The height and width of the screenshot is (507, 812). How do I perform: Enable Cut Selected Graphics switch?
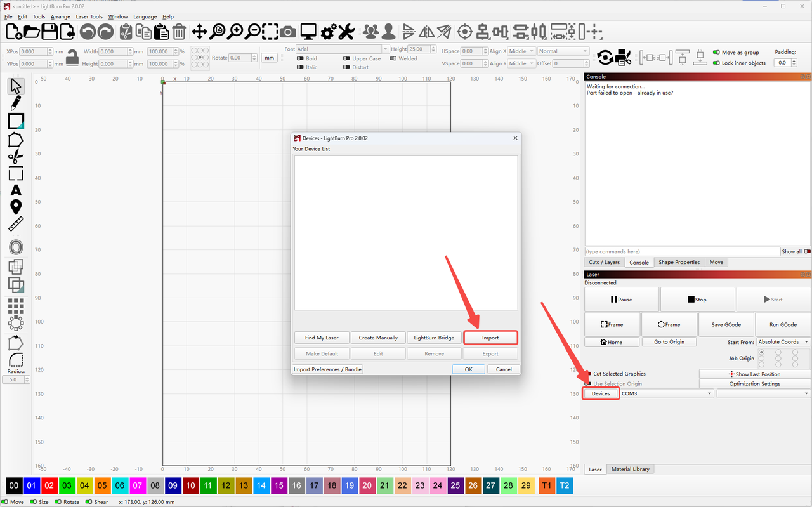[x=588, y=374]
